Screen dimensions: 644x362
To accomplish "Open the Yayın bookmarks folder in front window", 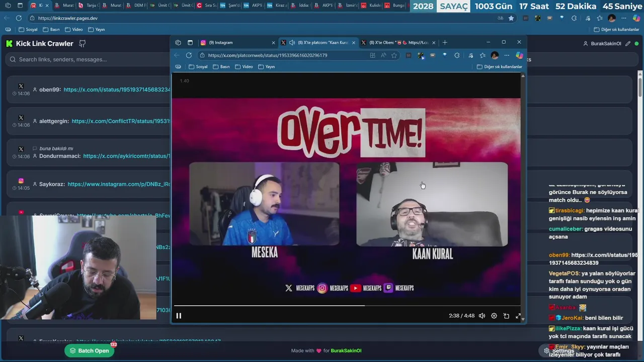I will click(x=267, y=67).
